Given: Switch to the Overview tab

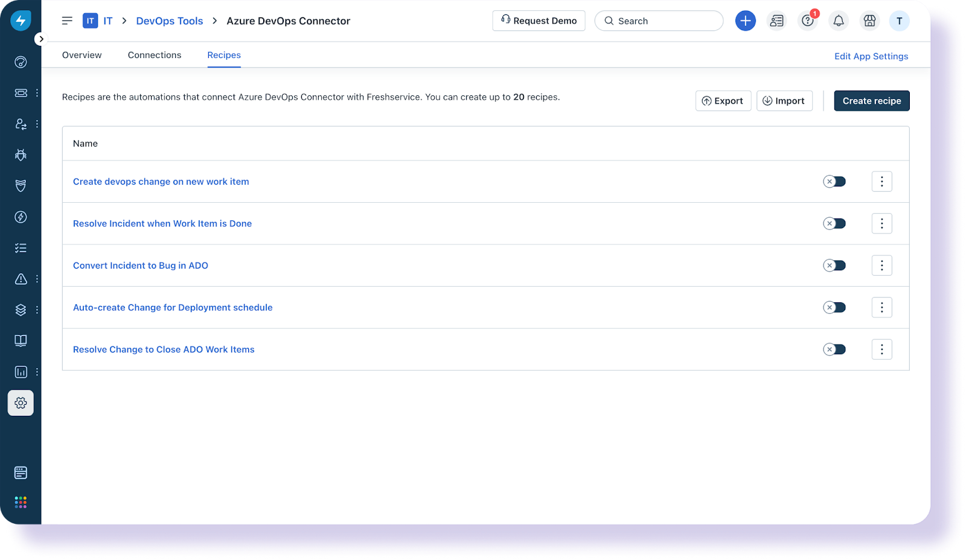Looking at the screenshot, I should pos(82,55).
